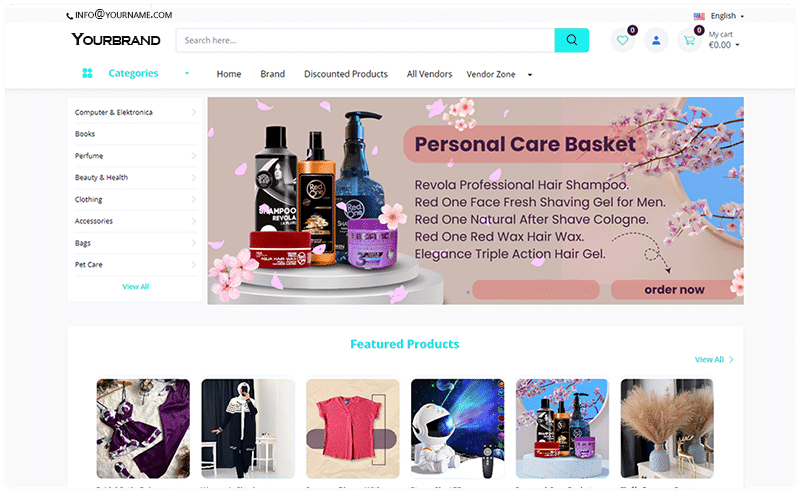Click the search magnifier button
Image resolution: width=800 pixels, height=492 pixels.
pos(571,40)
